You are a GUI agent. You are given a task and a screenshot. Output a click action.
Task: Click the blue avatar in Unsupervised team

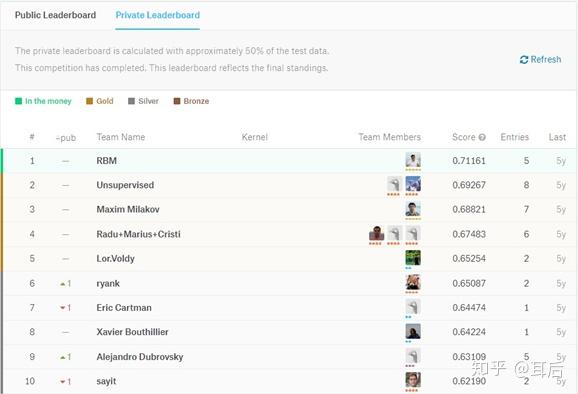[413, 184]
